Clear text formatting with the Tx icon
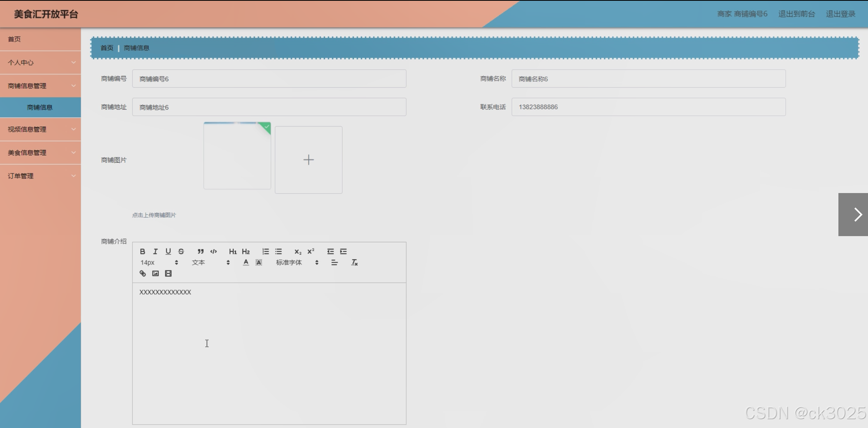 click(354, 263)
